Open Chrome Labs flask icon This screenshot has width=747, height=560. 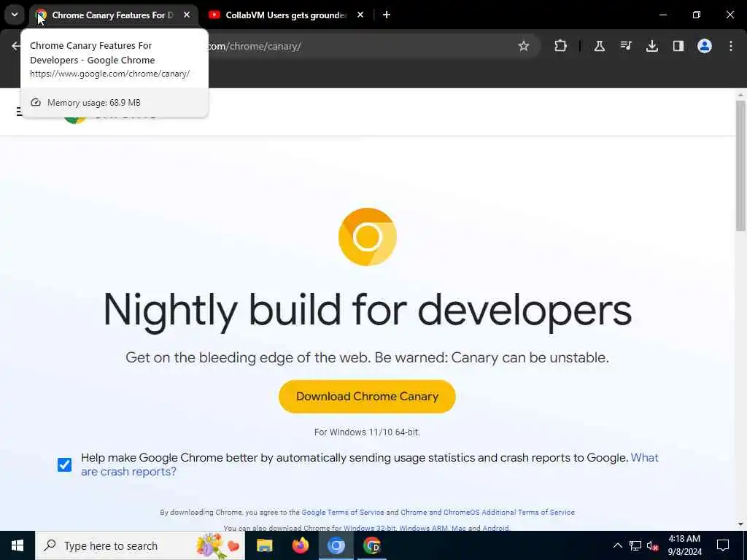pos(600,46)
